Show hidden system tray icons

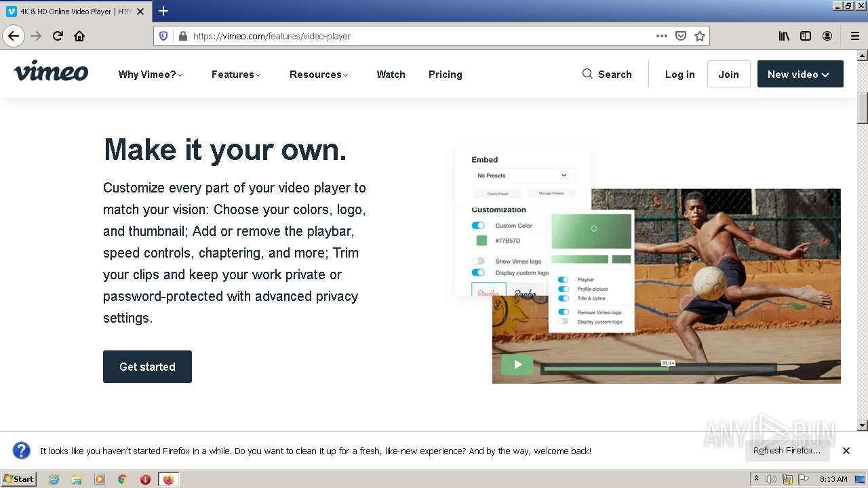point(756,479)
